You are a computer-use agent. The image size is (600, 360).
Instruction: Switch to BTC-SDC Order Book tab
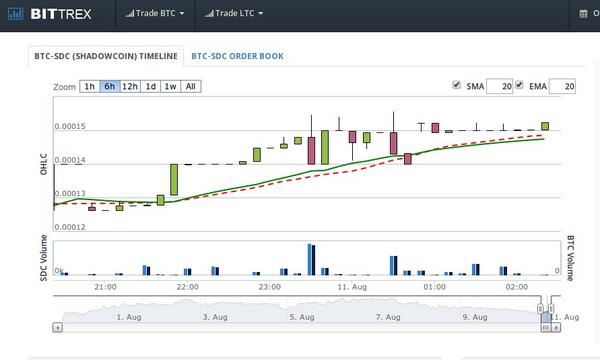[x=237, y=56]
